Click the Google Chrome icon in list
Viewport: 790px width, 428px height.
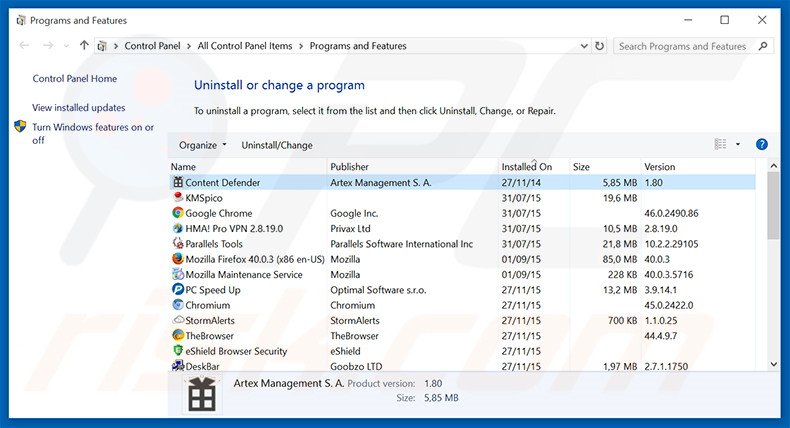pyautogui.click(x=178, y=213)
